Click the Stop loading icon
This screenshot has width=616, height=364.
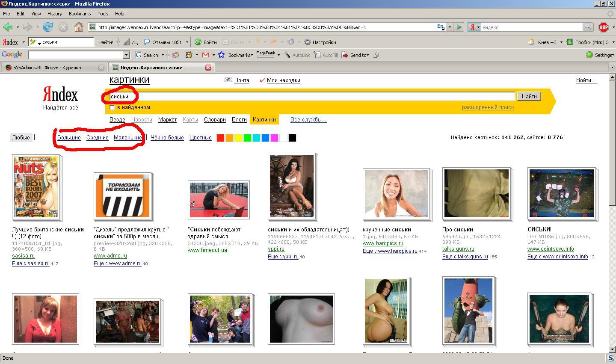[63, 27]
